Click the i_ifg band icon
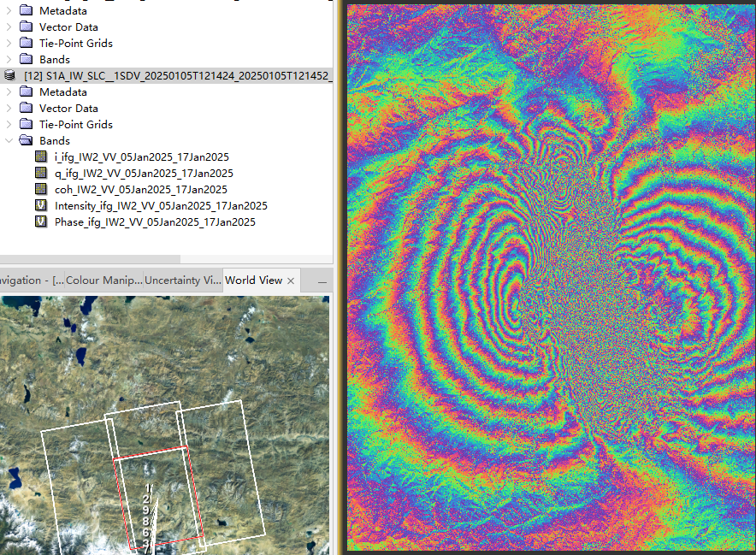 (x=41, y=156)
